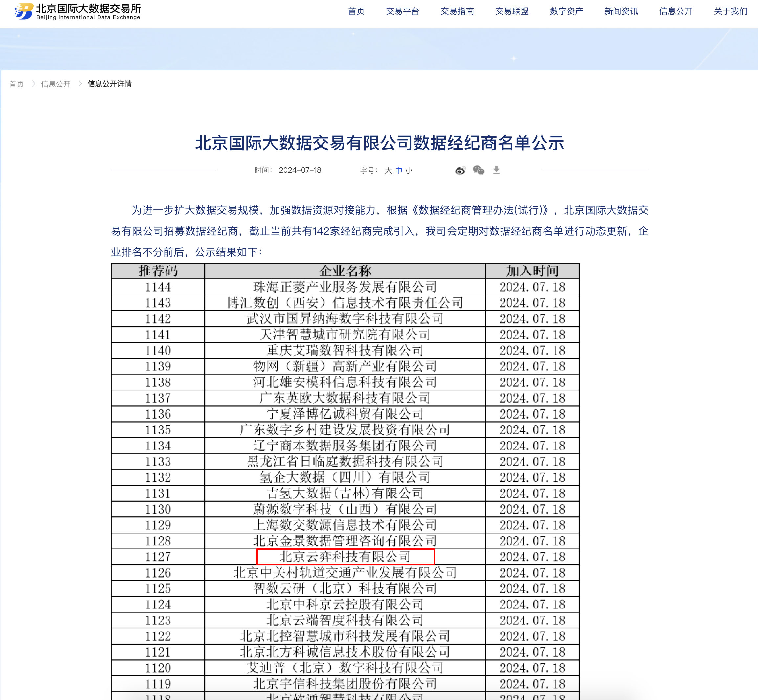Click the 推荐码 column header
Image resolution: width=758 pixels, height=700 pixels.
click(x=158, y=271)
